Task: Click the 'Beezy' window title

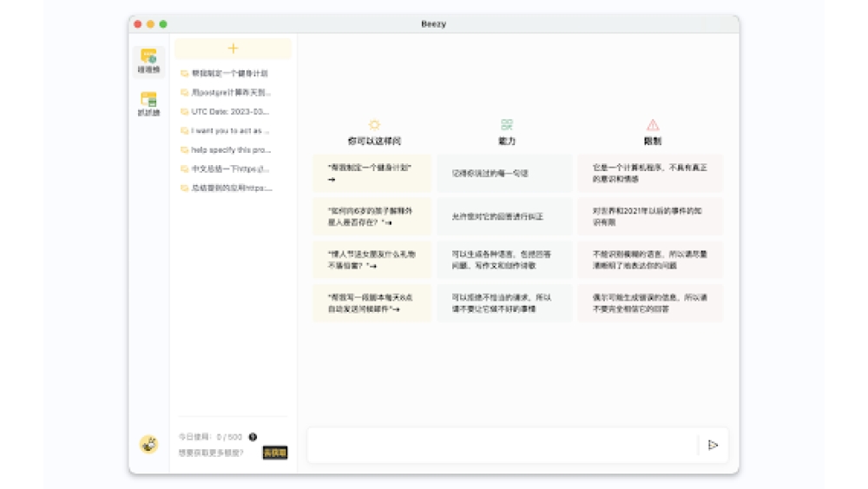Action: (x=433, y=23)
